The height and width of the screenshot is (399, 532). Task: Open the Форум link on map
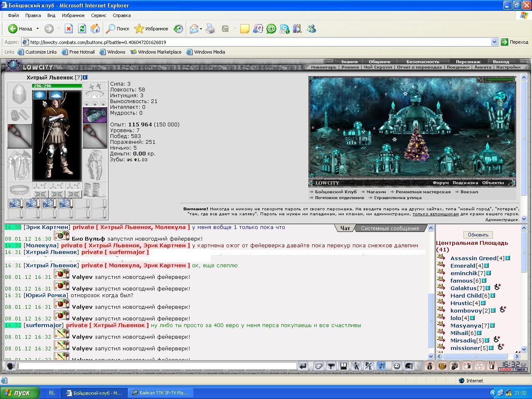(440, 182)
